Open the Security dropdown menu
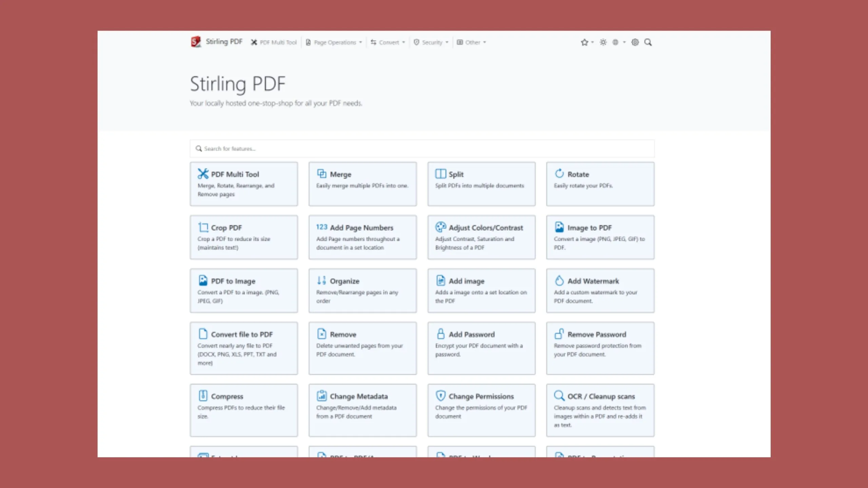The width and height of the screenshot is (868, 488). (x=431, y=42)
